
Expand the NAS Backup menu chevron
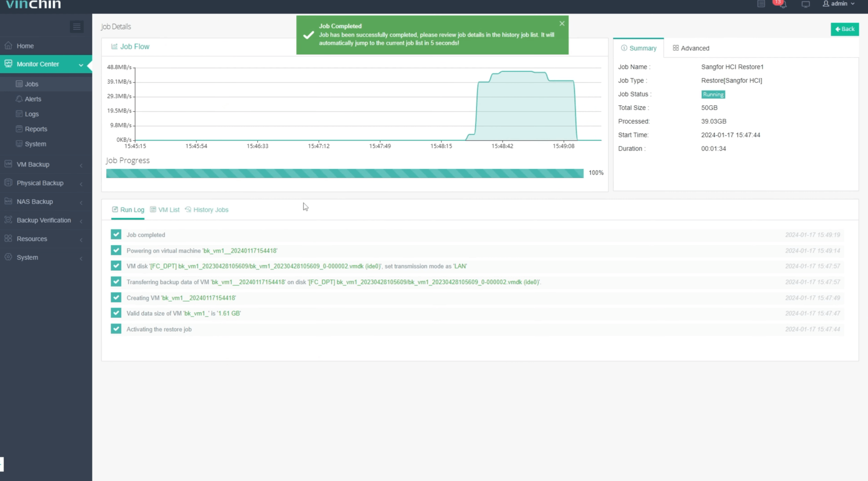click(x=81, y=202)
